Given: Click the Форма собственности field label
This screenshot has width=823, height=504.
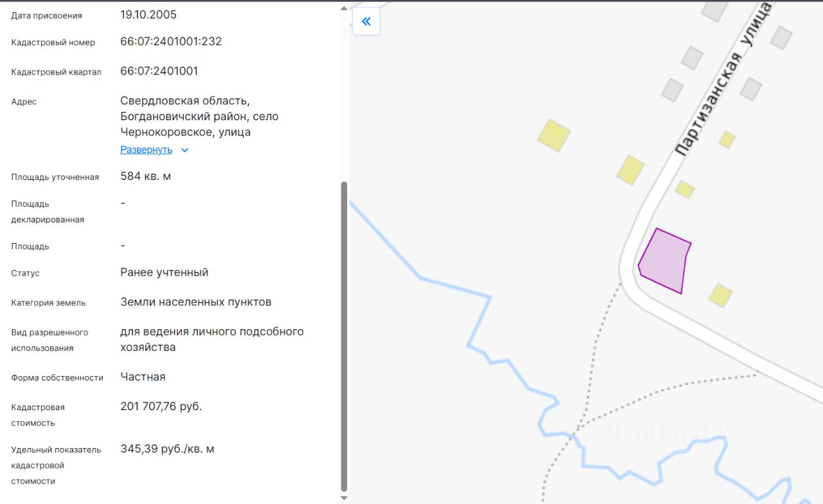Looking at the screenshot, I should [x=57, y=378].
